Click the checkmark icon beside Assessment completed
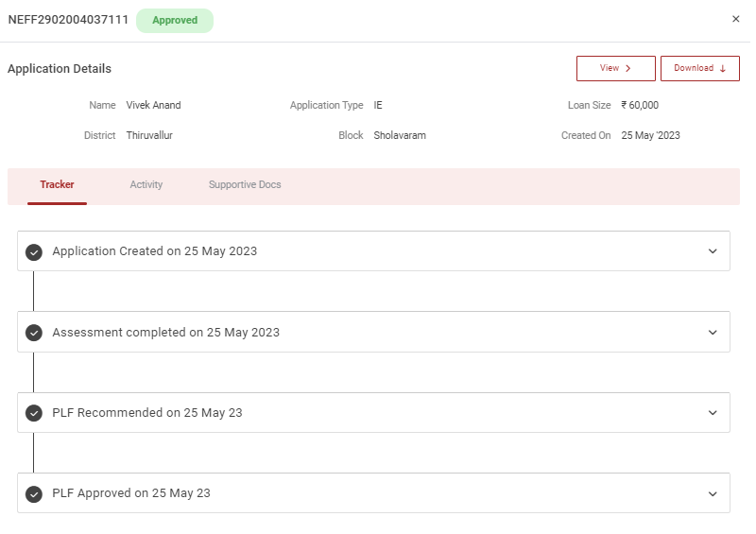756x534 pixels. (x=34, y=333)
